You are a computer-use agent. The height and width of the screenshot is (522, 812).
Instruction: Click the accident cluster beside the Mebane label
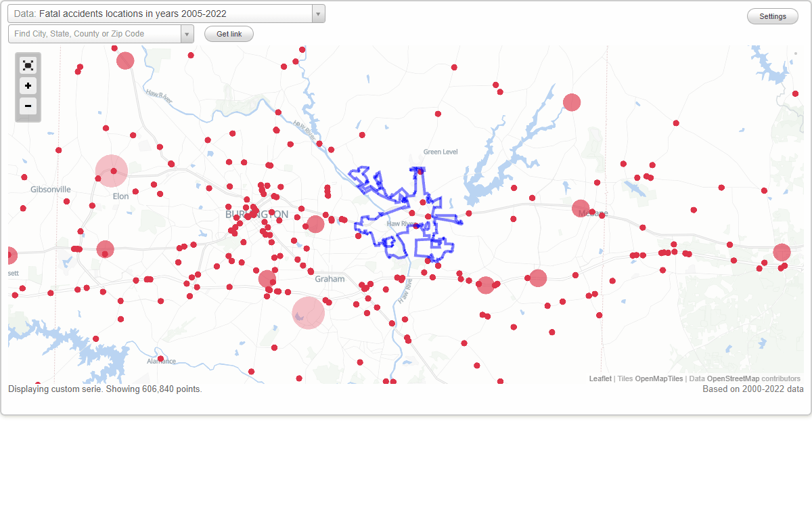point(580,209)
